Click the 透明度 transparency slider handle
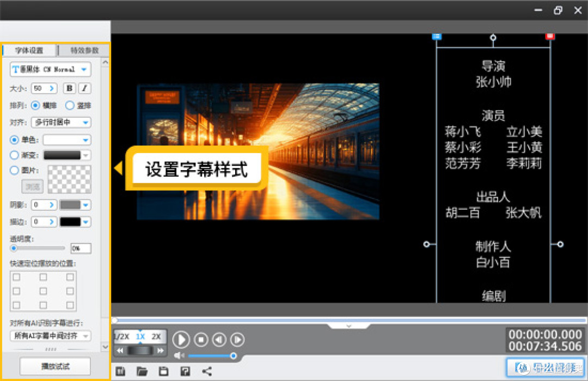The width and height of the screenshot is (588, 381). [x=14, y=248]
